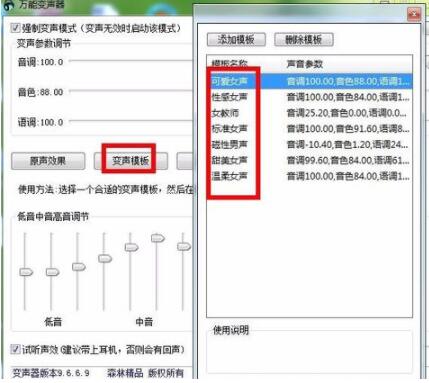The image size is (429, 383).
Task: Click parameters cell 音调99.60,音色84.00
Action: tap(348, 160)
